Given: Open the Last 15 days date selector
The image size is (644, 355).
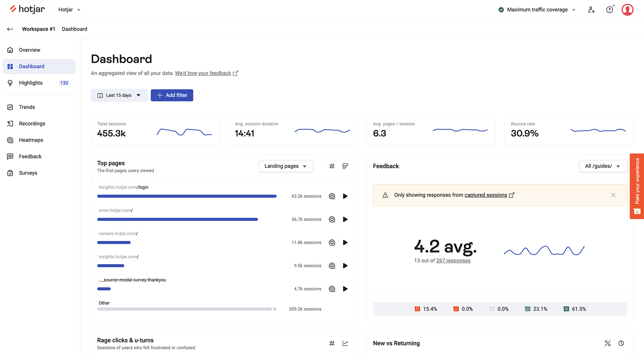Looking at the screenshot, I should (x=119, y=95).
